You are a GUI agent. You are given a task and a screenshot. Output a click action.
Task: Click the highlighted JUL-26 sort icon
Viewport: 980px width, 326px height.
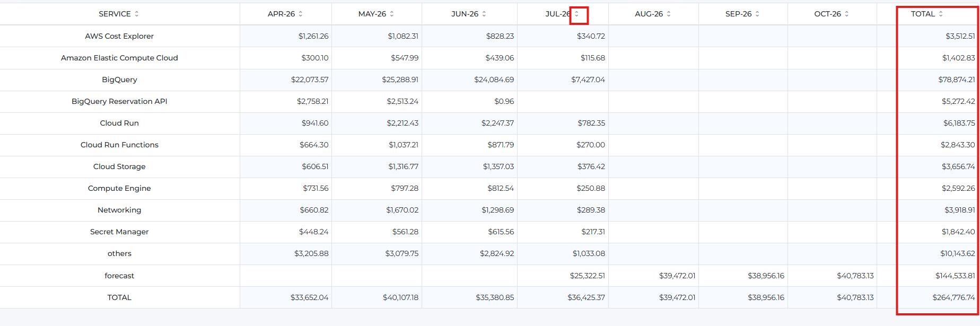[577, 14]
